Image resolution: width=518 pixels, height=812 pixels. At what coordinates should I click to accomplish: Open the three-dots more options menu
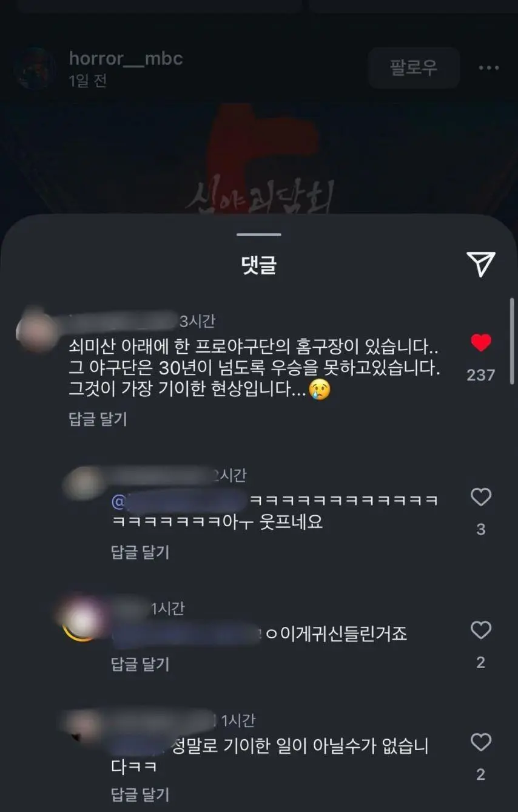pyautogui.click(x=489, y=68)
